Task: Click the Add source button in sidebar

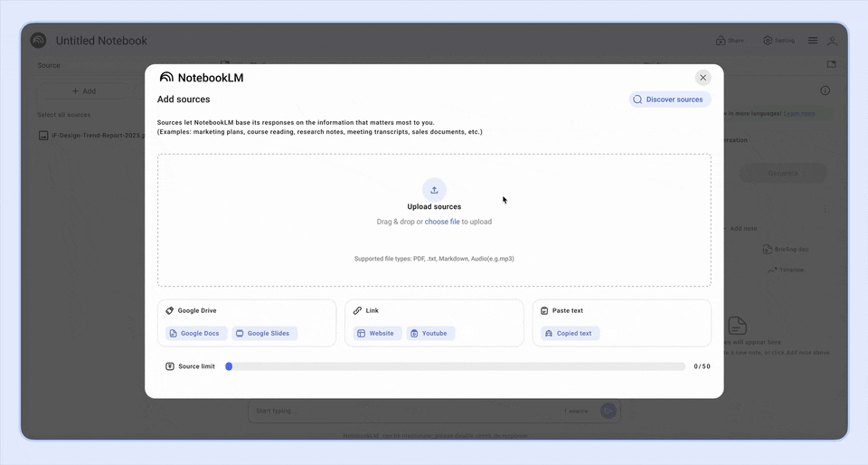Action: tap(84, 91)
